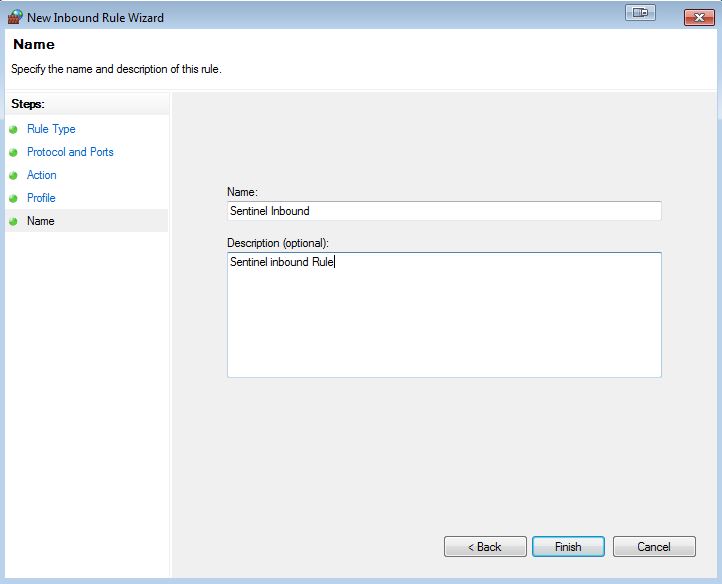Click the green bullet beside Rule Type
Viewport: 722px width, 584px height.
(x=13, y=129)
